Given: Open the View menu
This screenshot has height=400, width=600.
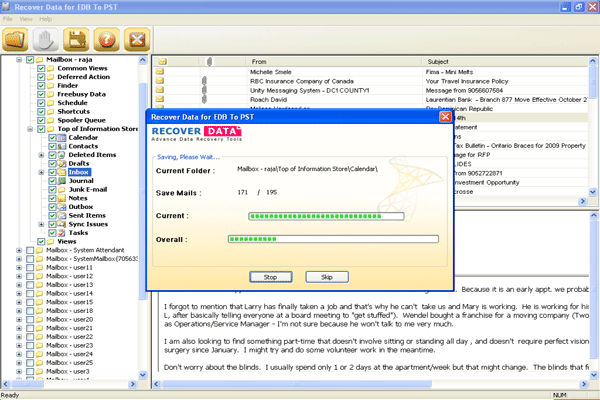Looking at the screenshot, I should (x=26, y=18).
